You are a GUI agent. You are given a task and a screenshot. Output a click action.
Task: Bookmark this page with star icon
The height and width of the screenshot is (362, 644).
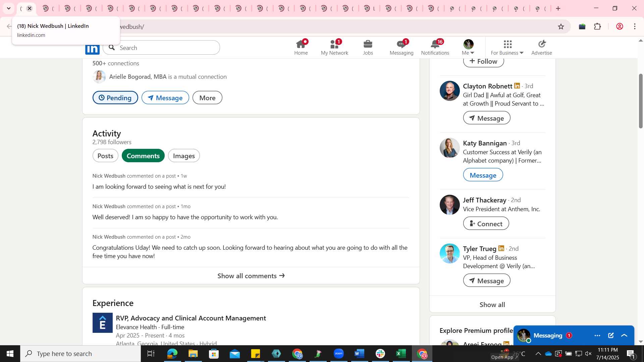tap(561, 26)
